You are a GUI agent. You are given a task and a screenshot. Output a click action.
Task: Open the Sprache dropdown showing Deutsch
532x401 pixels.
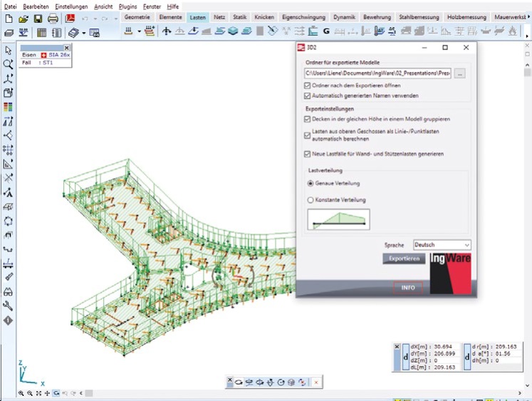[x=442, y=244]
